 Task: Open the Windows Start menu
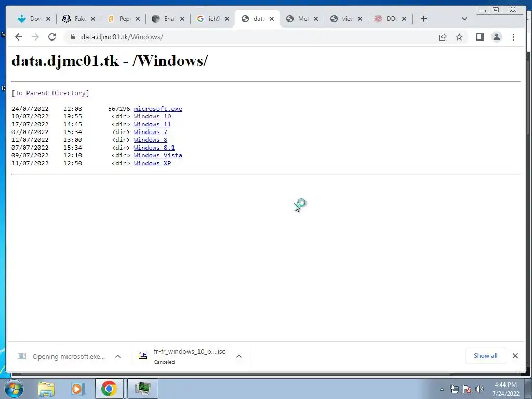pyautogui.click(x=14, y=389)
